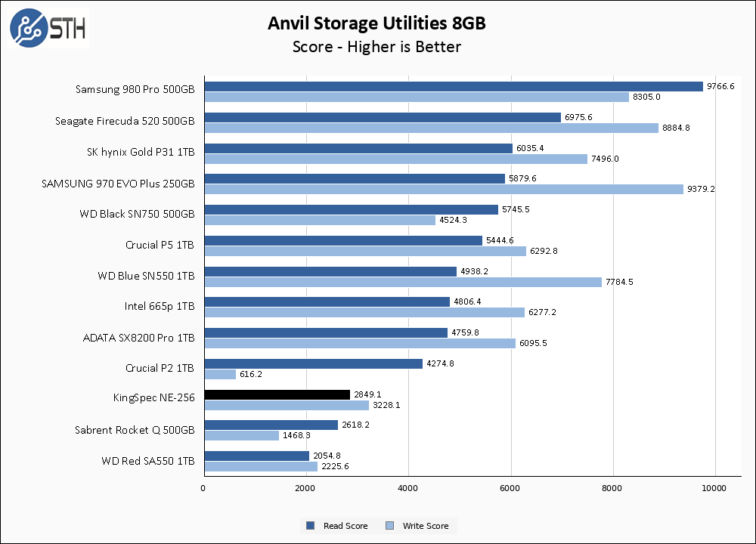Click the subtitle Score - Higher is Better

(376, 47)
